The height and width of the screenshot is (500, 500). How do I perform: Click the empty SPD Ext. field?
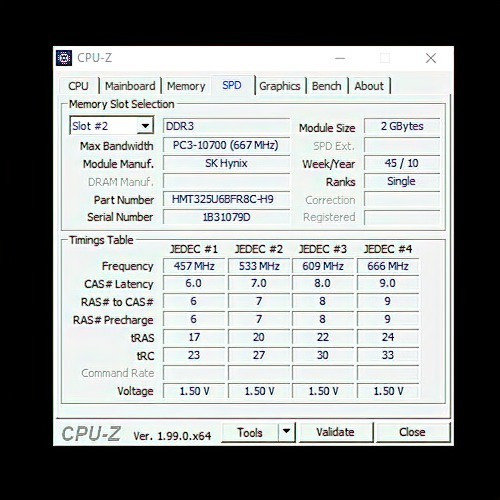402,145
